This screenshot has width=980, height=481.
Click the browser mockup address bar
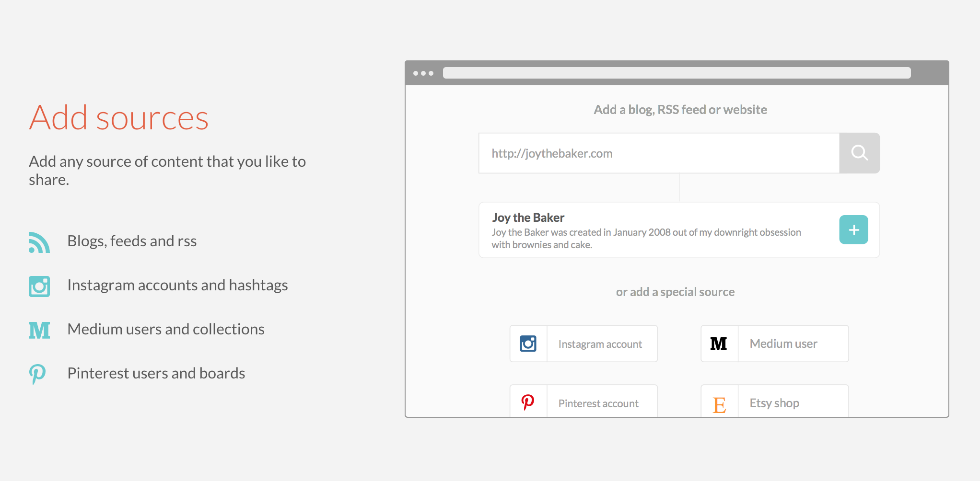[677, 73]
